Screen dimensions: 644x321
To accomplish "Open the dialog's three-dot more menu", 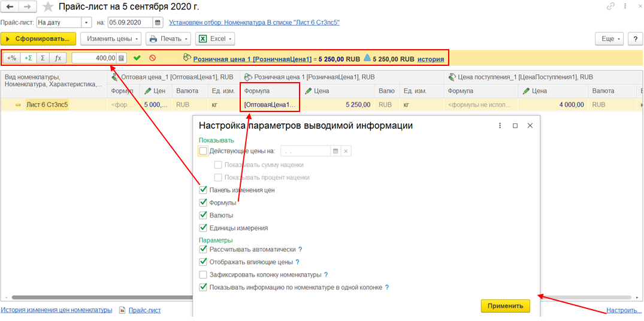I will click(500, 126).
